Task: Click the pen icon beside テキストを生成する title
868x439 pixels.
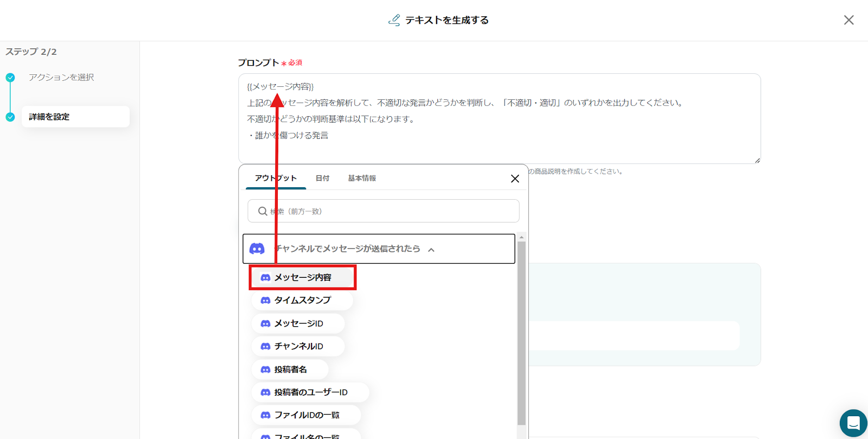Action: click(394, 20)
